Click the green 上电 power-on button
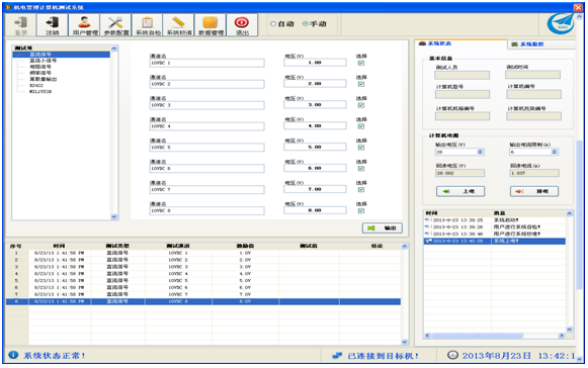The height and width of the screenshot is (368, 588). click(460, 191)
